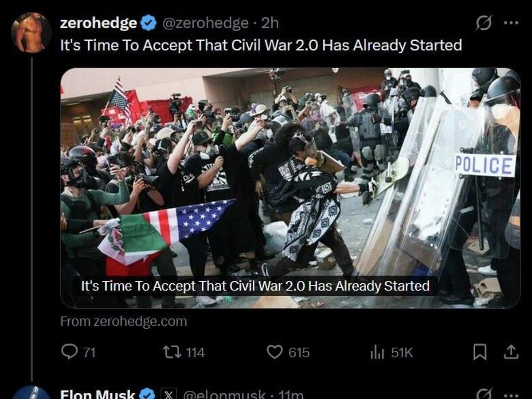This screenshot has height=399, width=532.
Task: Open the 2h timestamp of the tweet
Action: [270, 23]
